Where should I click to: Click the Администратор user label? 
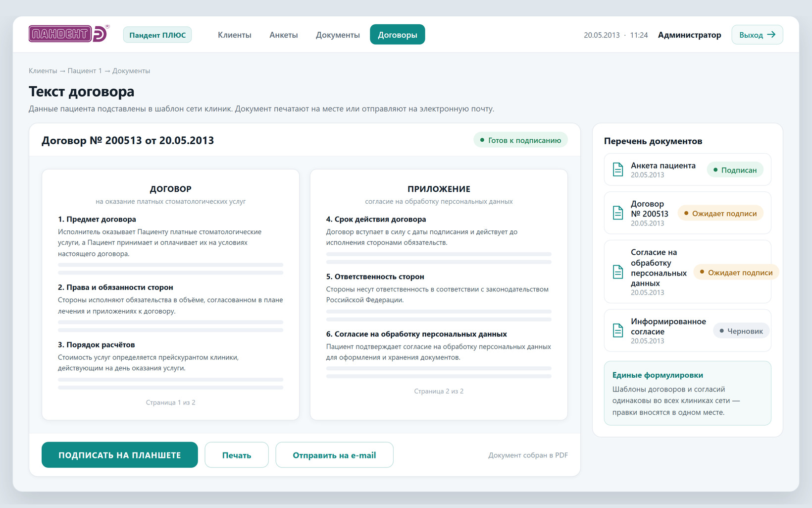coord(689,35)
